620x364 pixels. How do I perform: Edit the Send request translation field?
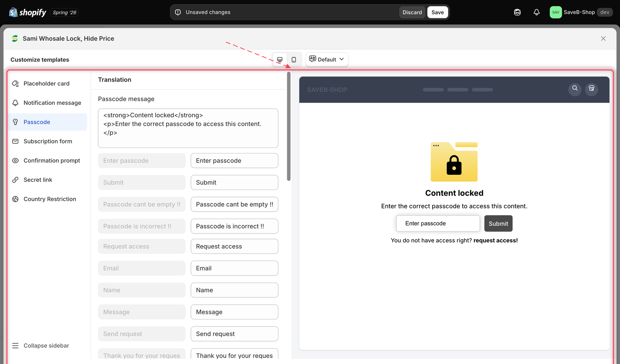[x=234, y=334]
